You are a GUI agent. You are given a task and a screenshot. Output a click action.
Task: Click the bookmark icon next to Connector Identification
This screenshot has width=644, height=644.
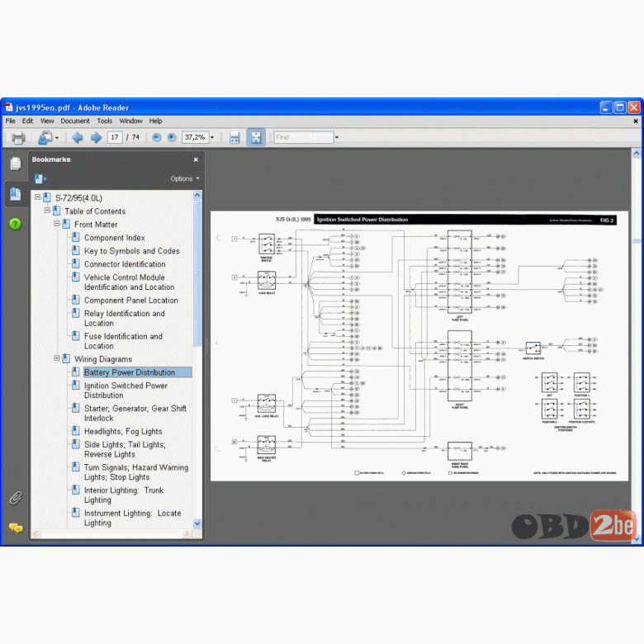tap(76, 263)
